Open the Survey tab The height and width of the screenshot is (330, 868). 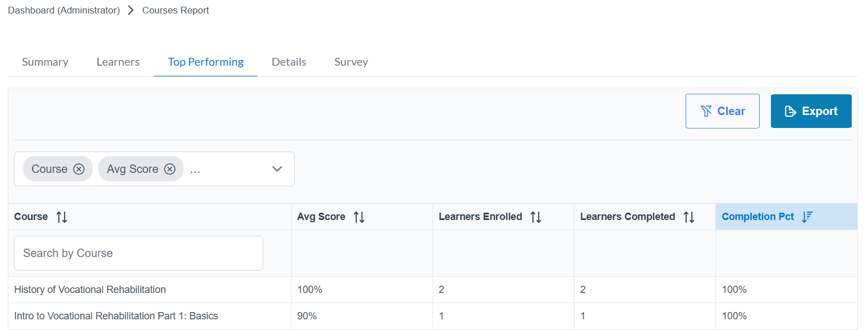351,62
